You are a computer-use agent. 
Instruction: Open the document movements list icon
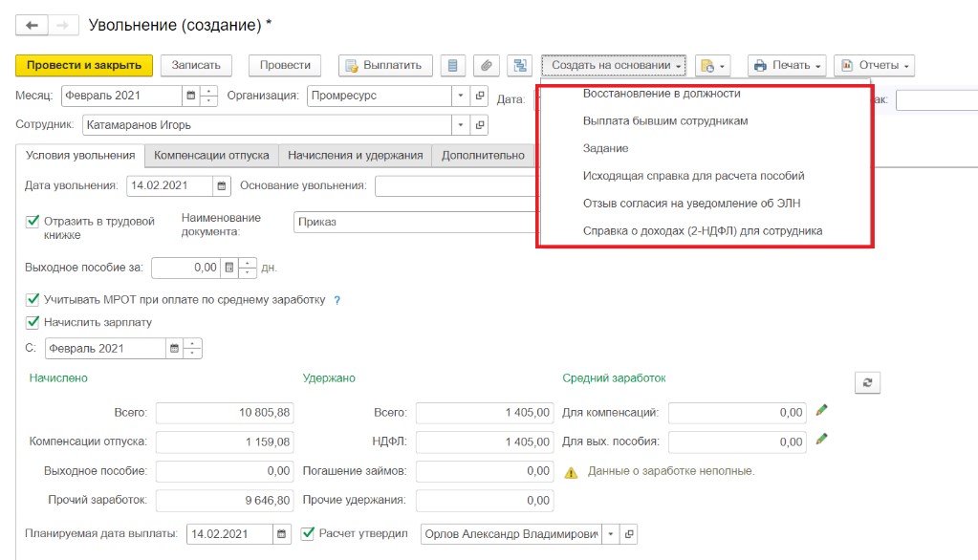453,65
